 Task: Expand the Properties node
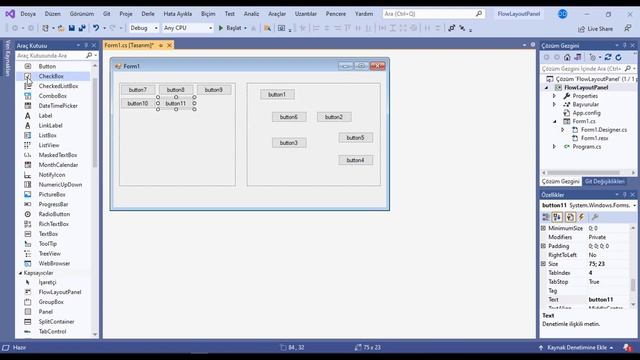554,96
